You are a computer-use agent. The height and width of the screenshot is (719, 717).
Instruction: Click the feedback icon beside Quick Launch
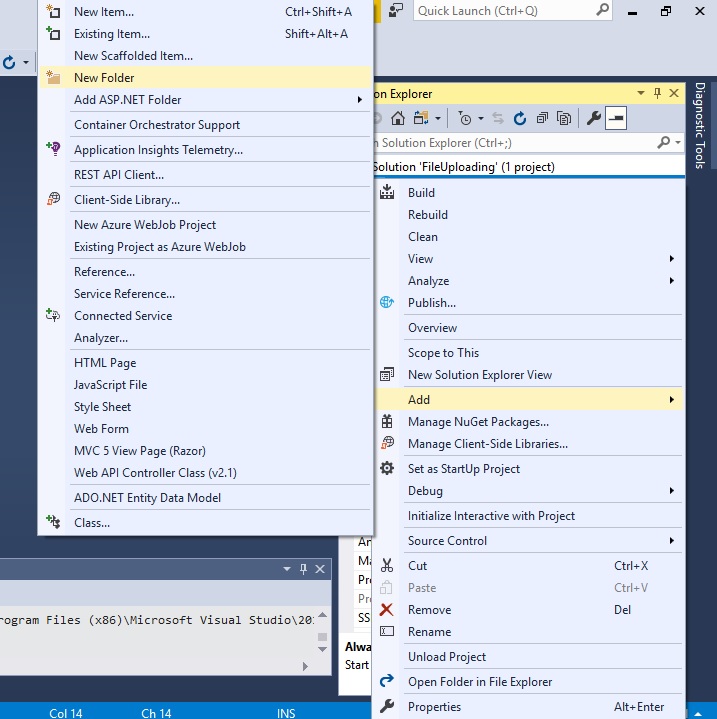click(x=396, y=11)
